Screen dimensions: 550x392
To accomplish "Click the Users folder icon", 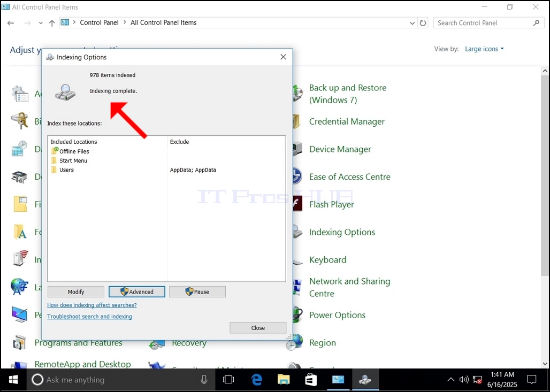I will click(54, 170).
